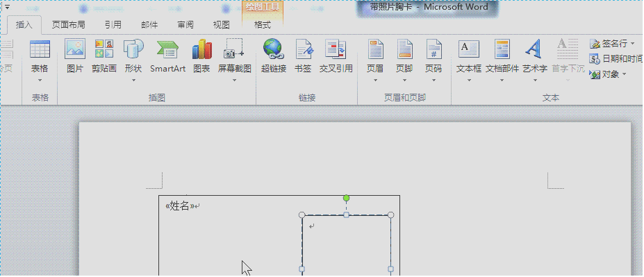This screenshot has width=644, height=277.
Task: Click the 页眉 header icon
Action: [x=375, y=49]
